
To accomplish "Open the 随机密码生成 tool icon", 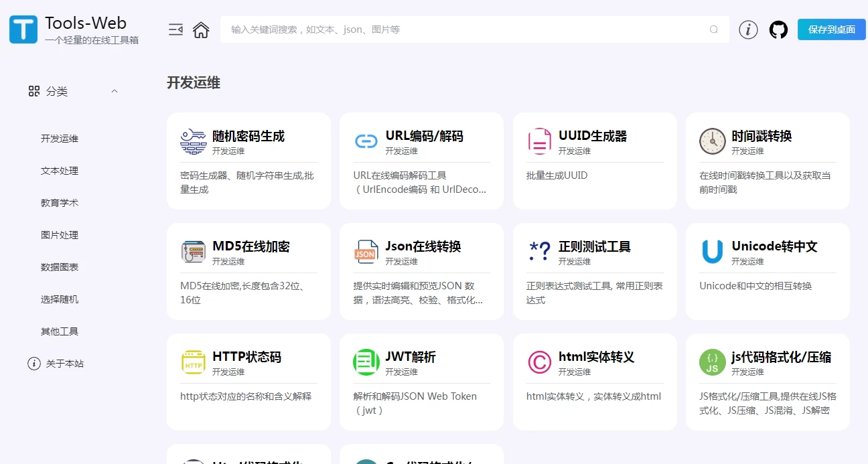I will [194, 141].
